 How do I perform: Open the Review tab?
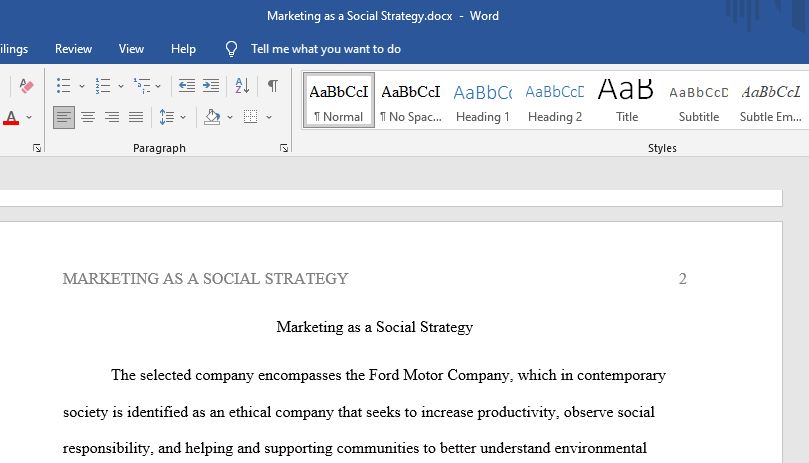(73, 49)
